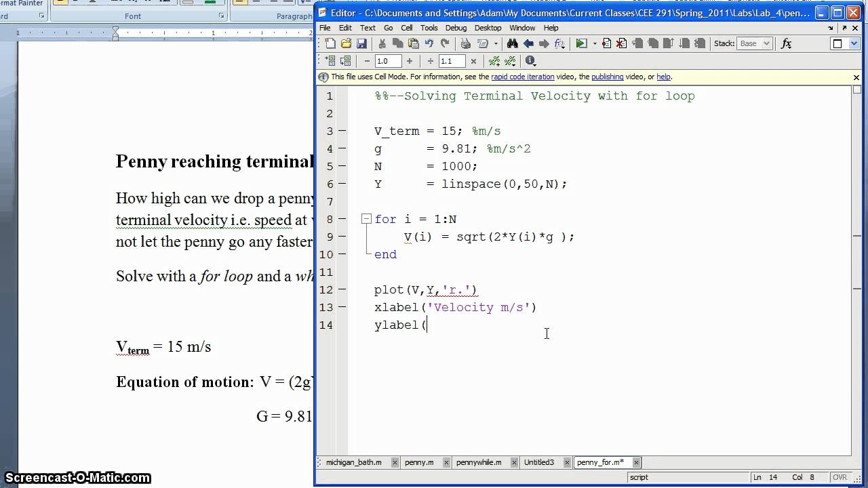Print the script using the printer icon
Viewport: 868px width, 488px height.
click(x=466, y=43)
